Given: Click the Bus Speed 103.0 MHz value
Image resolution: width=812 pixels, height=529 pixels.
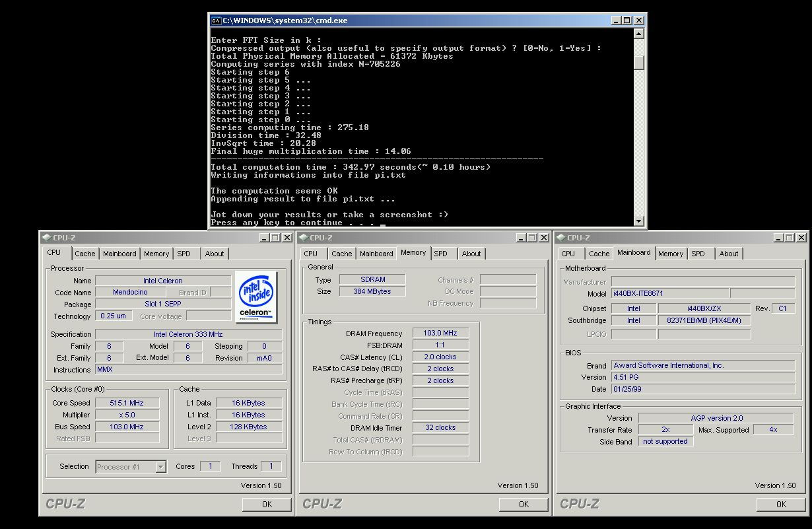Looking at the screenshot, I should (127, 427).
